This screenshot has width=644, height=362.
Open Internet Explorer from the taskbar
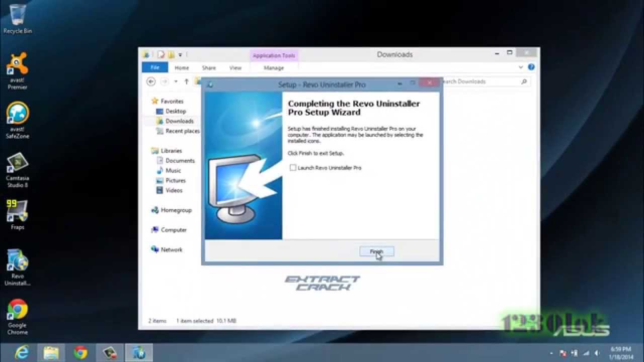pyautogui.click(x=22, y=353)
